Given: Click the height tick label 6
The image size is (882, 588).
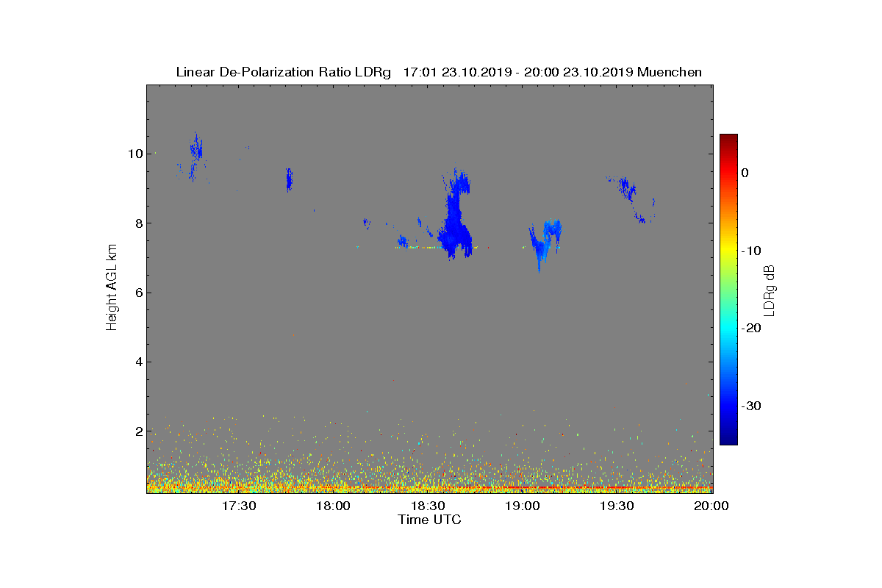Looking at the screenshot, I should tap(137, 293).
